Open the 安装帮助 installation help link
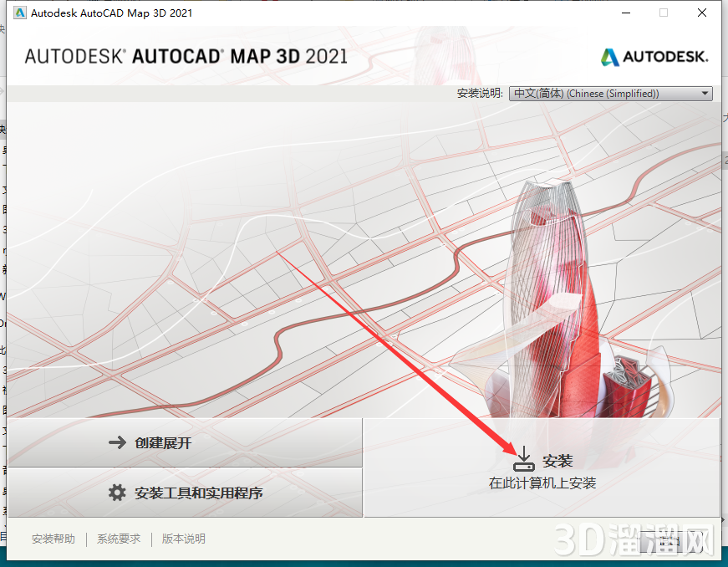Viewport: 728px width, 567px height. click(53, 539)
